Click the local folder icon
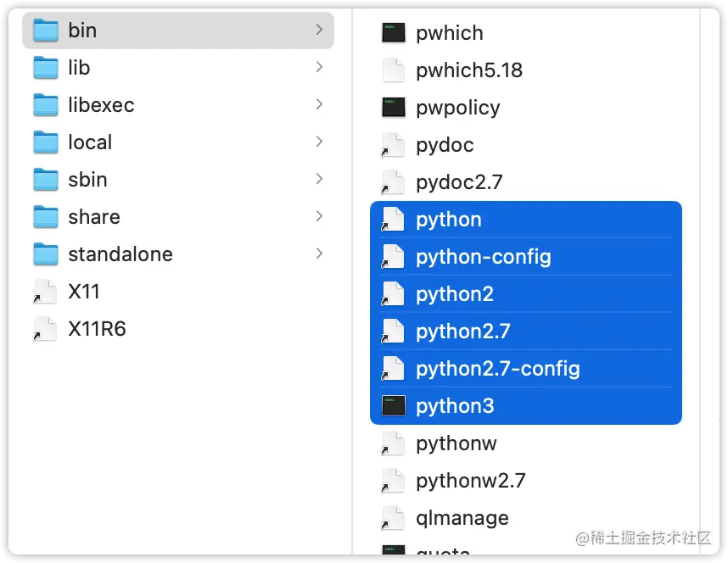 coord(45,142)
